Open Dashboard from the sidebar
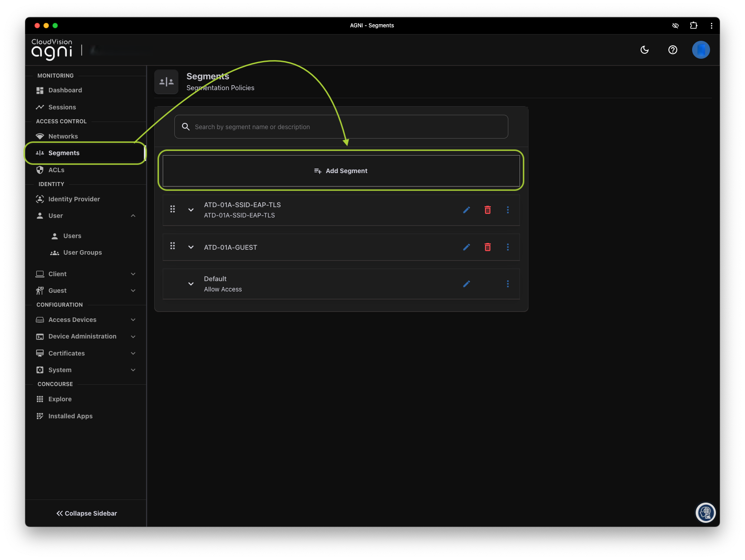This screenshot has height=560, width=745. (x=65, y=90)
